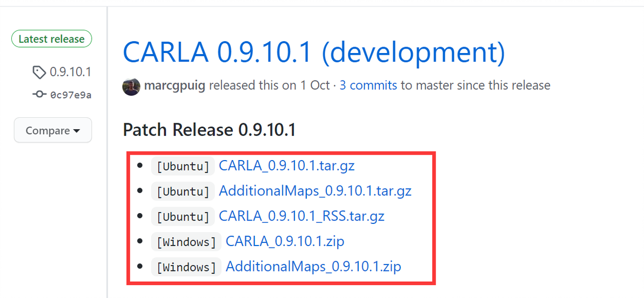Click the commit icon next to 0c97e9a
The height and width of the screenshot is (298, 644).
(x=39, y=95)
